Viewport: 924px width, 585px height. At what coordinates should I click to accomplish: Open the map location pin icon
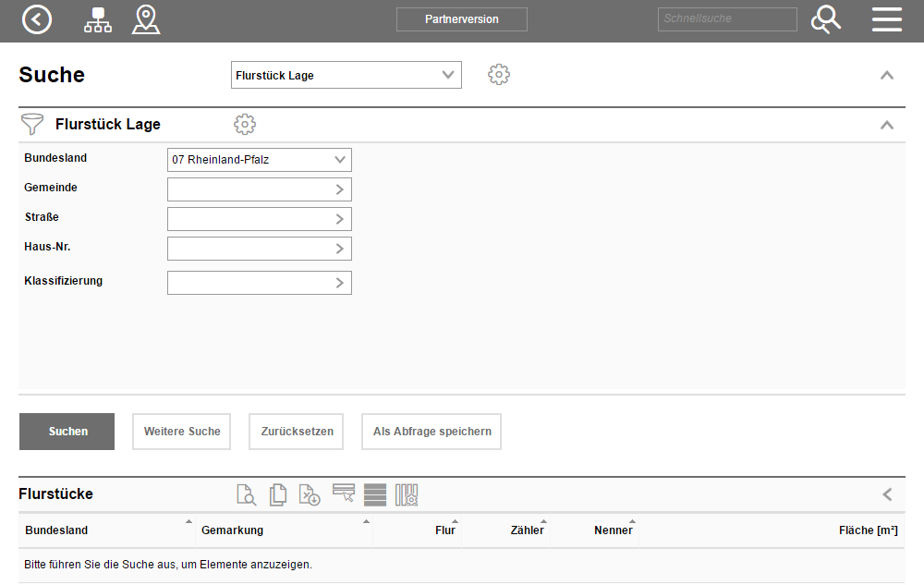click(x=146, y=19)
